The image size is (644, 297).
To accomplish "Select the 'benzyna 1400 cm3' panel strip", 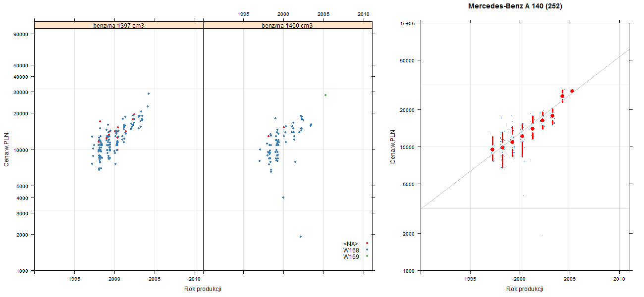I will pos(287,25).
